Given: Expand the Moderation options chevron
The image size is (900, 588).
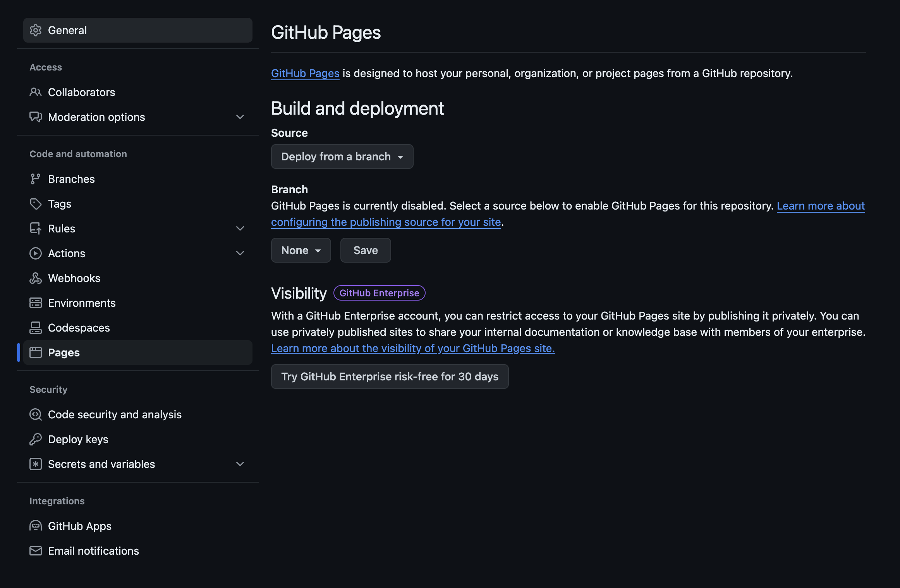Looking at the screenshot, I should point(240,117).
